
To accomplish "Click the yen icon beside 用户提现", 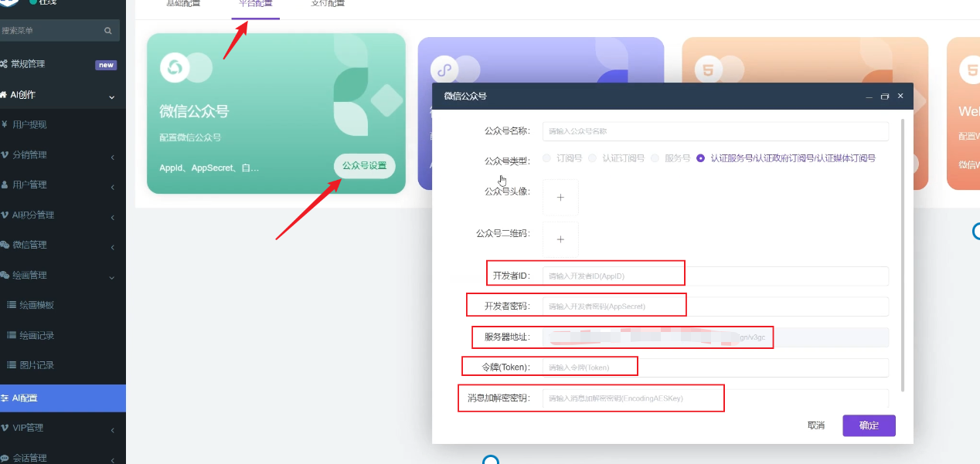I will click(5, 124).
